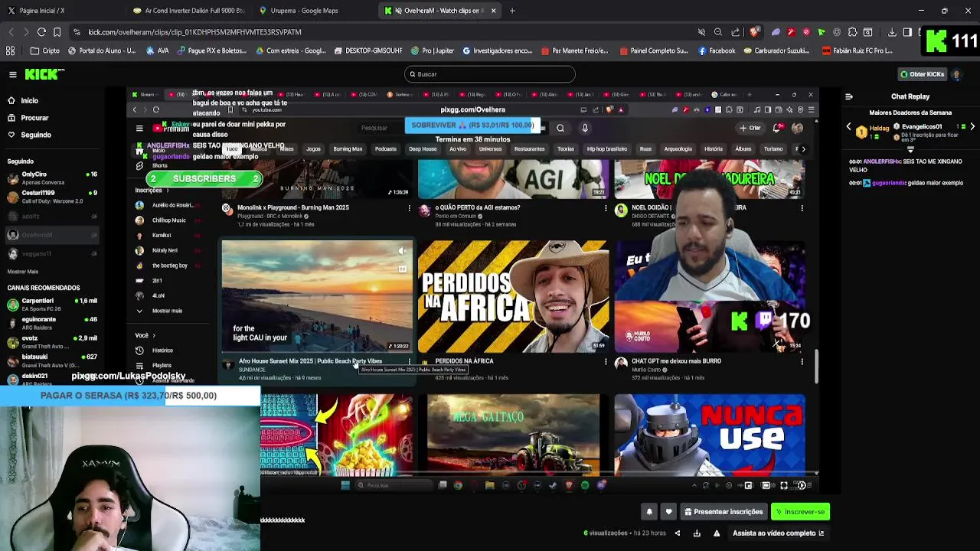Go to Início in the Kick sidebar
This screenshot has height=551, width=980.
(x=29, y=101)
